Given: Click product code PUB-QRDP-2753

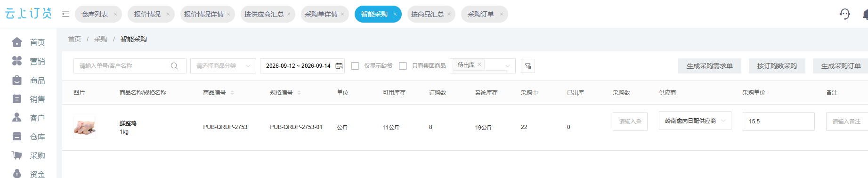Looking at the screenshot, I should (x=225, y=127).
